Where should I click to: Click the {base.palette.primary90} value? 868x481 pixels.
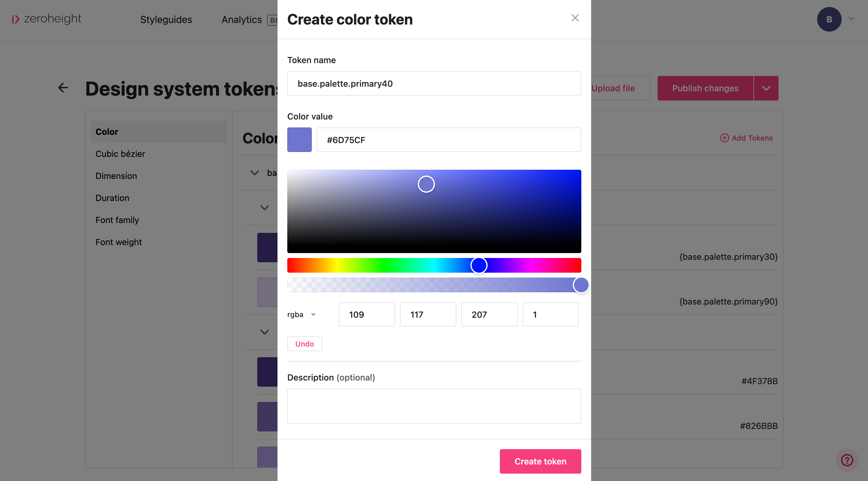tap(729, 302)
